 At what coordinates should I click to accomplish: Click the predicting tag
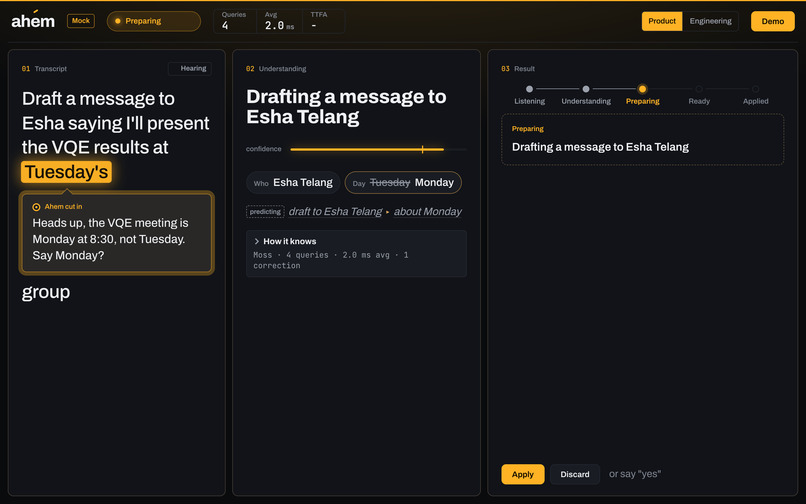tap(265, 211)
